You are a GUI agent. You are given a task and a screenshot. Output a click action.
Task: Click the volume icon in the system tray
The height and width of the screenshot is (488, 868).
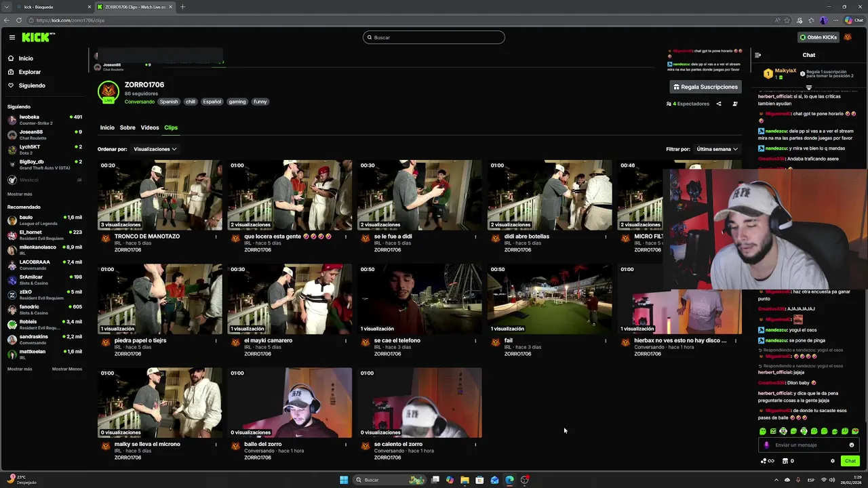click(832, 480)
